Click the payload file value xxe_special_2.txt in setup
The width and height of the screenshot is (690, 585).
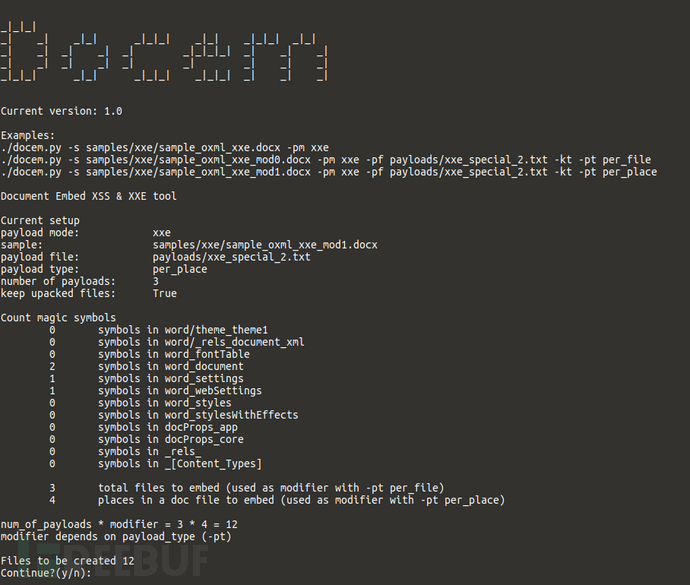(x=231, y=257)
